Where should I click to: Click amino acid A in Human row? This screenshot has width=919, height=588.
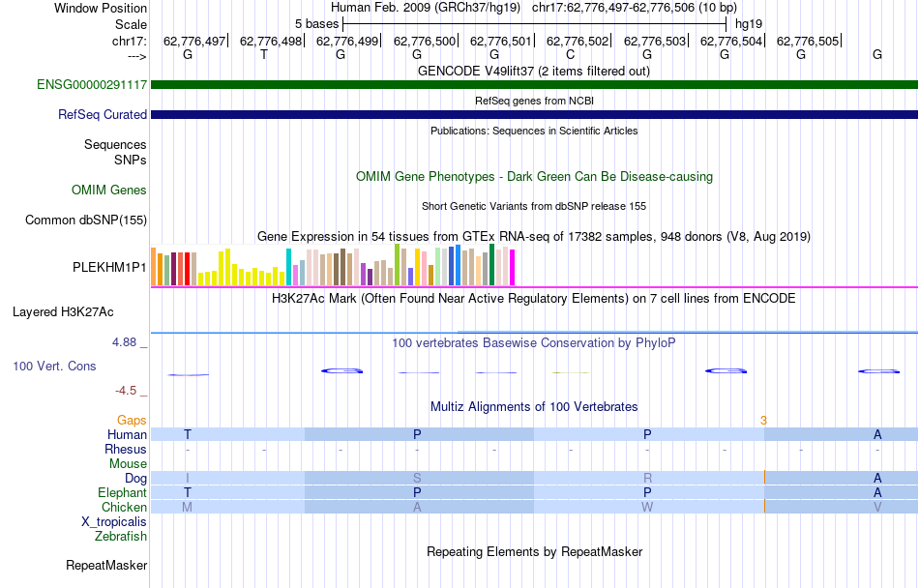point(877,434)
